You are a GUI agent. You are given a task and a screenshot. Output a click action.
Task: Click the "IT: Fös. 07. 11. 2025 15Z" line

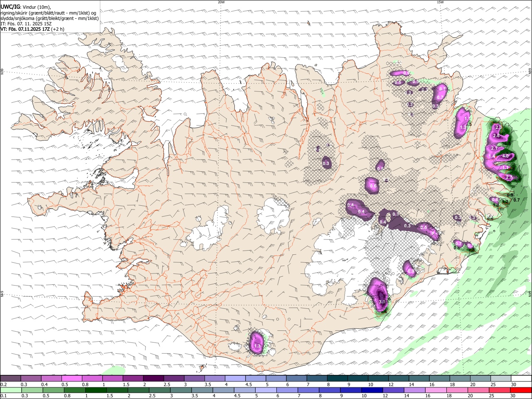point(26,24)
